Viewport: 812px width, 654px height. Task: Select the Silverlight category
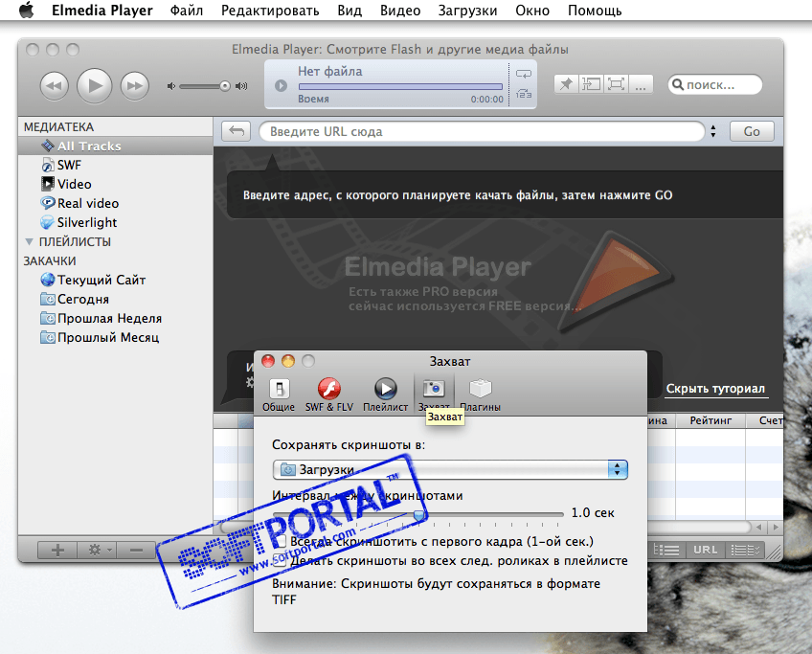[116, 223]
